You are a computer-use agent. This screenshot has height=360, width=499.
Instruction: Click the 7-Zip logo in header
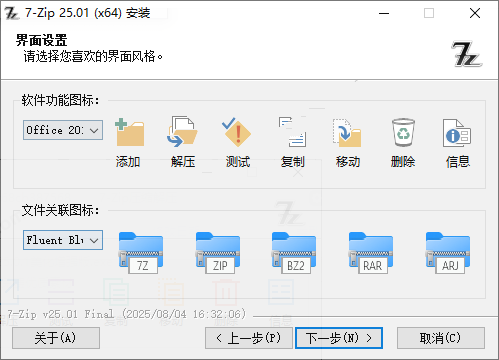click(x=467, y=54)
